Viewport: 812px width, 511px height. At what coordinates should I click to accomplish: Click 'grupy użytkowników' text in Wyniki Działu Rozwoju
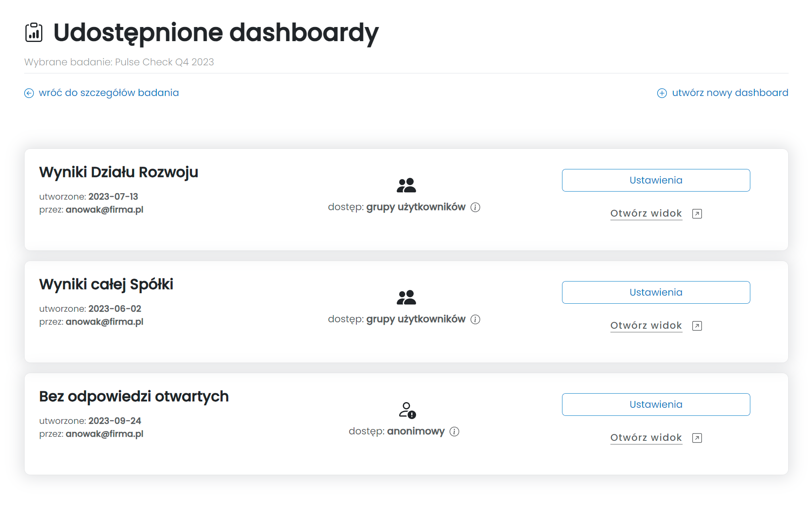(416, 207)
